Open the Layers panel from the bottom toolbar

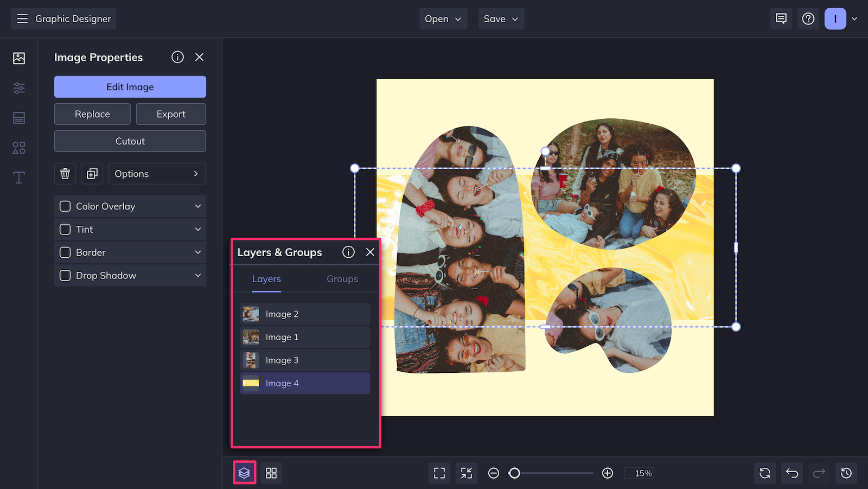pos(244,473)
